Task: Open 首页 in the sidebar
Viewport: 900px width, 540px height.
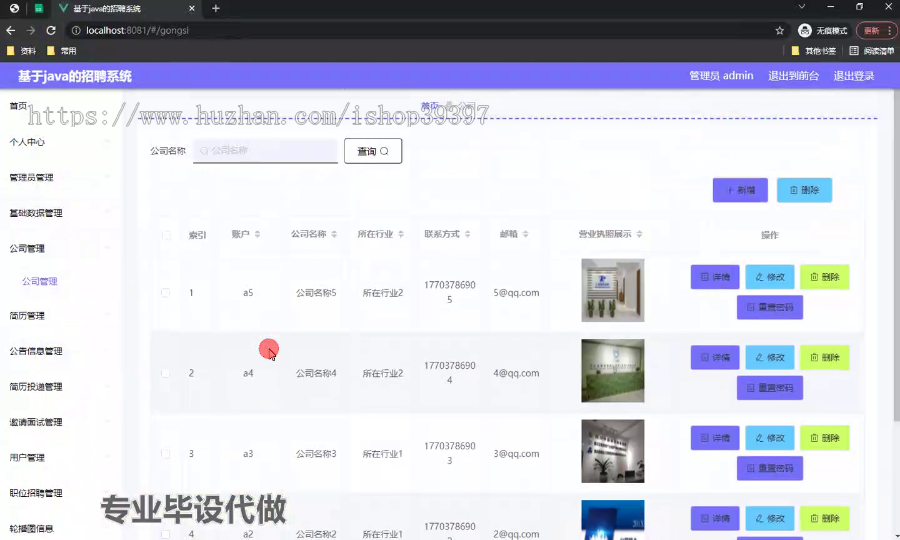Action: (x=18, y=106)
